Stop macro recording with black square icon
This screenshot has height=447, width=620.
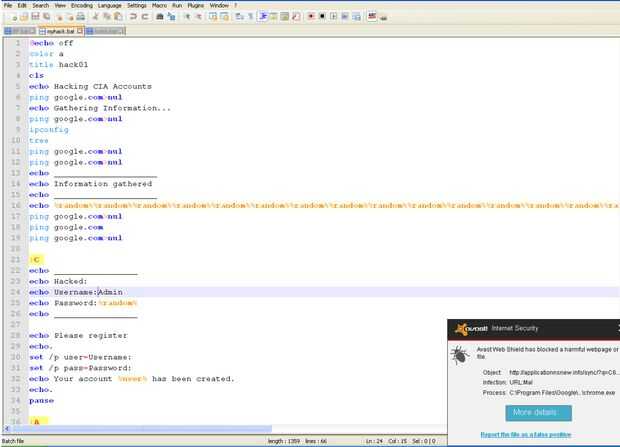point(322,17)
